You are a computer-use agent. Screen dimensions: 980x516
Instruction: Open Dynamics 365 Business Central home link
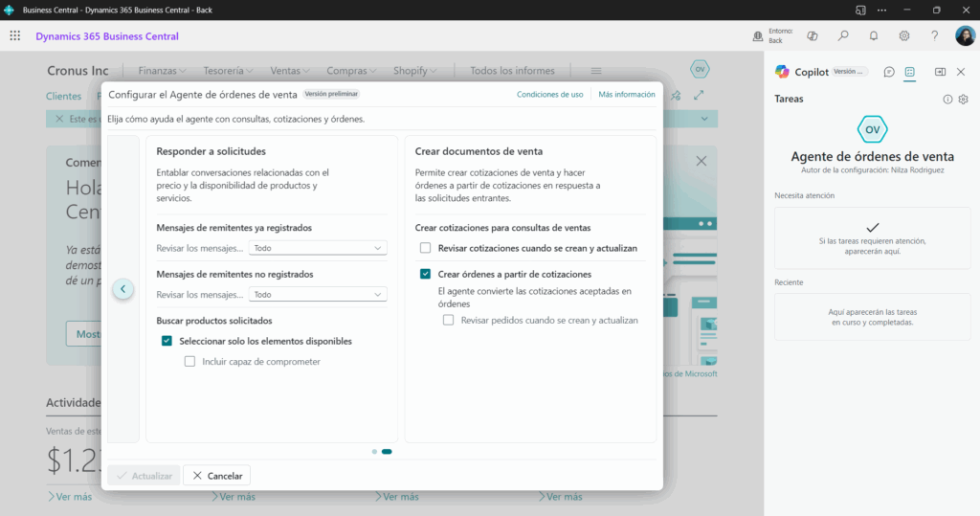point(107,36)
